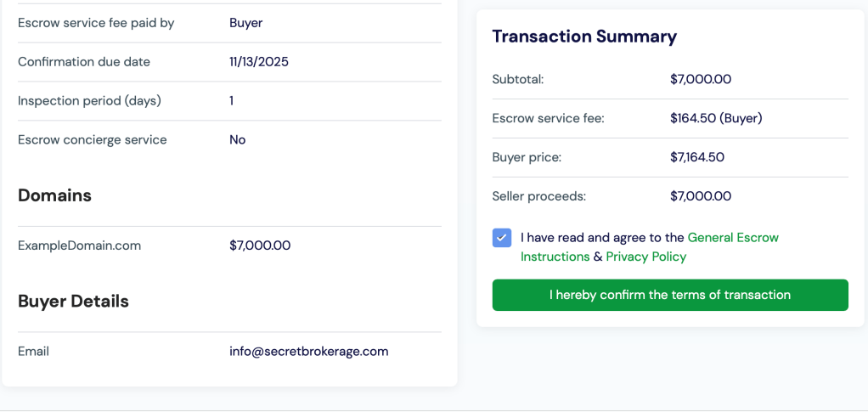Screen dimensions: 868x412
Task: Click the Subtotal label in summary
Action: pos(517,79)
